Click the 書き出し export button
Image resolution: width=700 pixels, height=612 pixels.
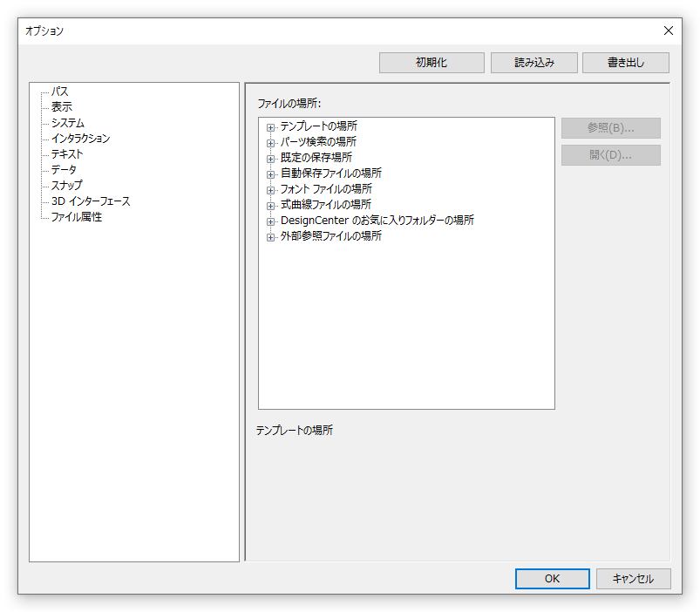point(625,63)
